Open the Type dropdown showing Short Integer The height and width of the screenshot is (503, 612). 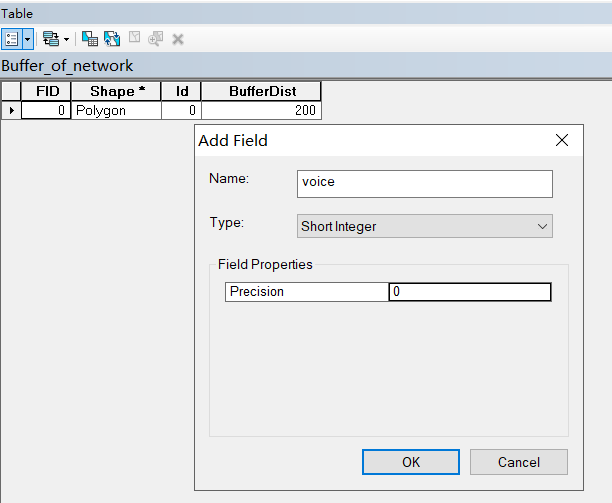point(425,226)
